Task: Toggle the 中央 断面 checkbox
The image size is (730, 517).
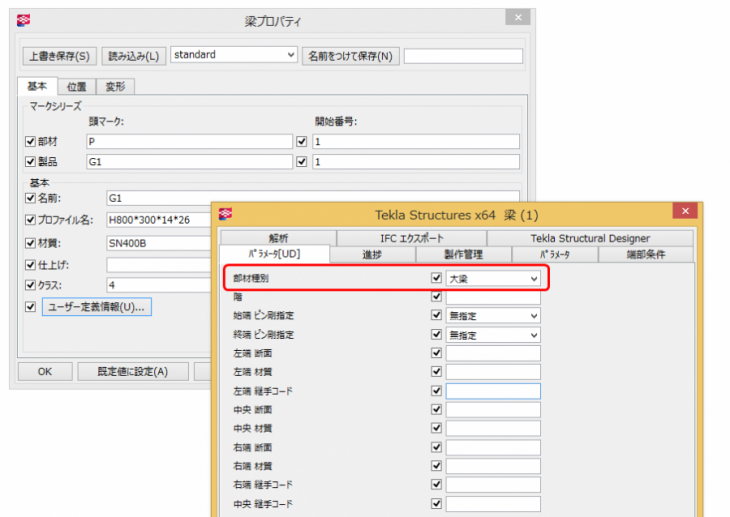Action: (x=436, y=409)
